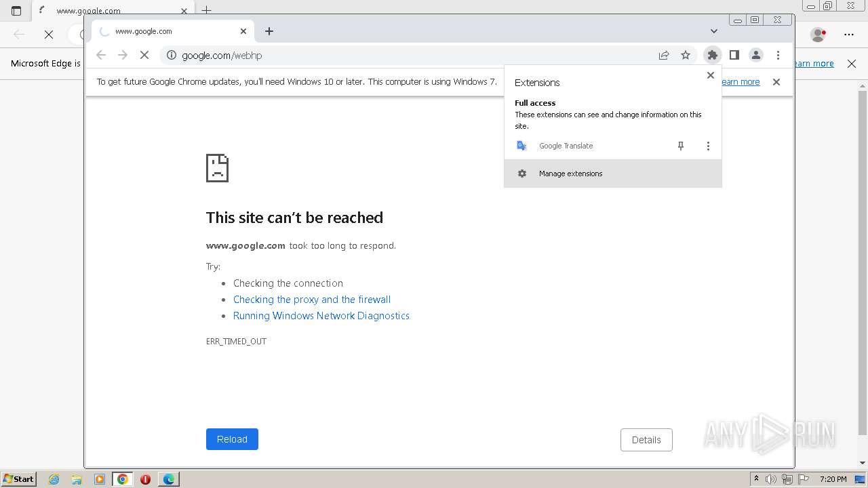Open Learn more link in Chrome infobar

click(741, 82)
